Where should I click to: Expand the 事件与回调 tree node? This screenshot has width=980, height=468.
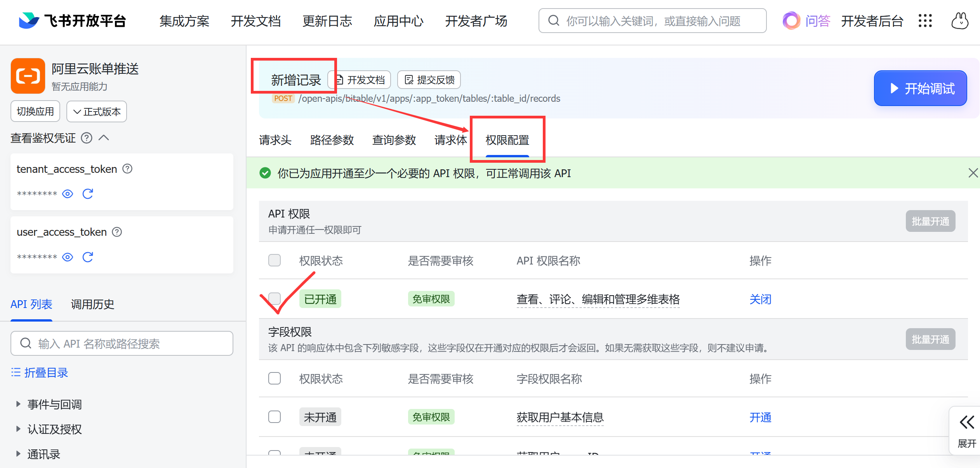[18, 404]
